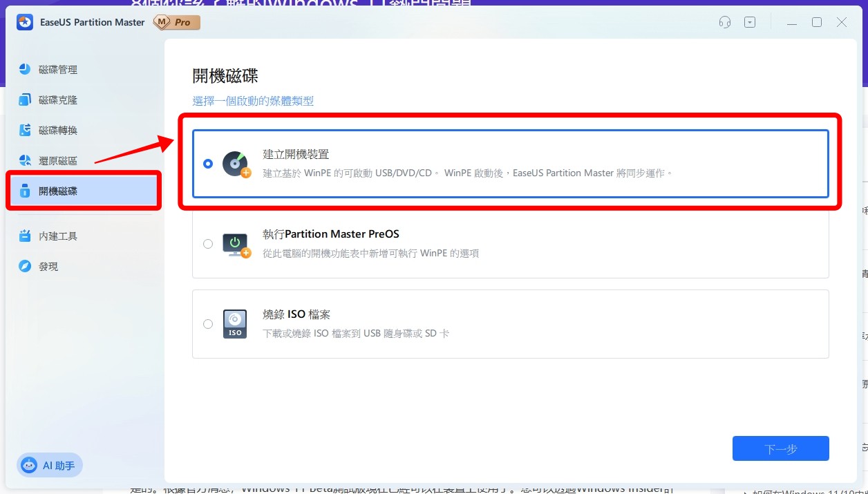
Task: Click the 開機磁碟 page heading
Action: (225, 75)
